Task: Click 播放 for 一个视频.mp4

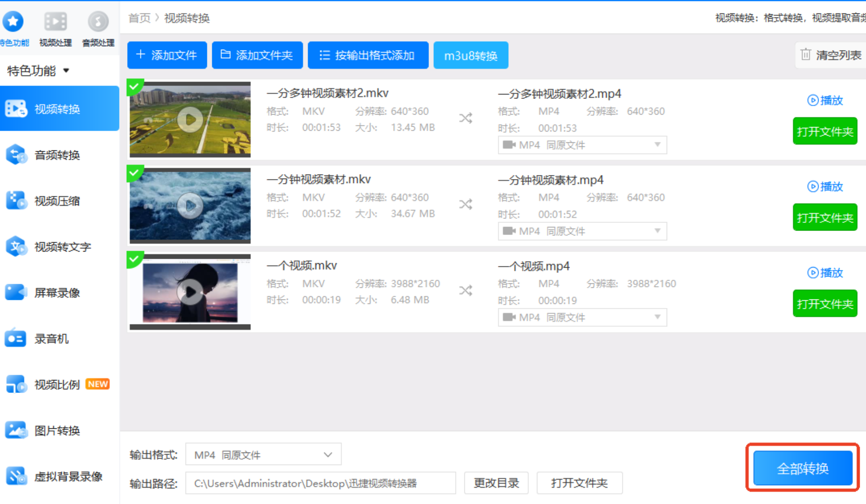Action: click(825, 273)
